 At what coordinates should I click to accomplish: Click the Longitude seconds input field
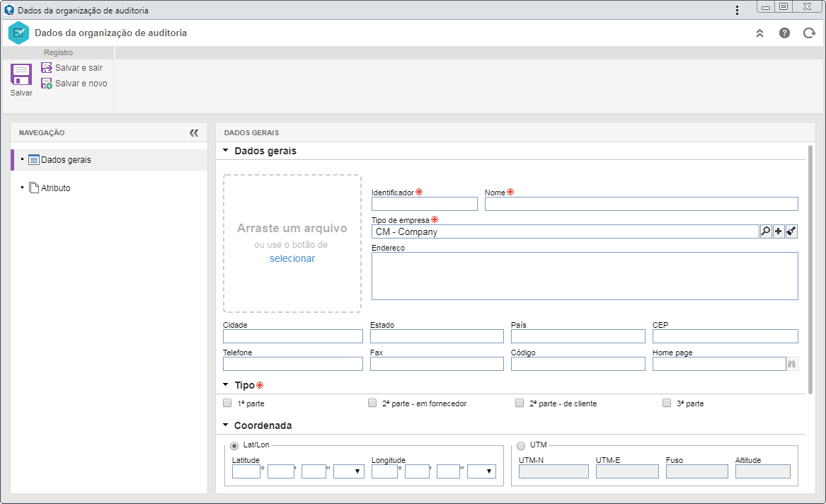pyautogui.click(x=448, y=471)
